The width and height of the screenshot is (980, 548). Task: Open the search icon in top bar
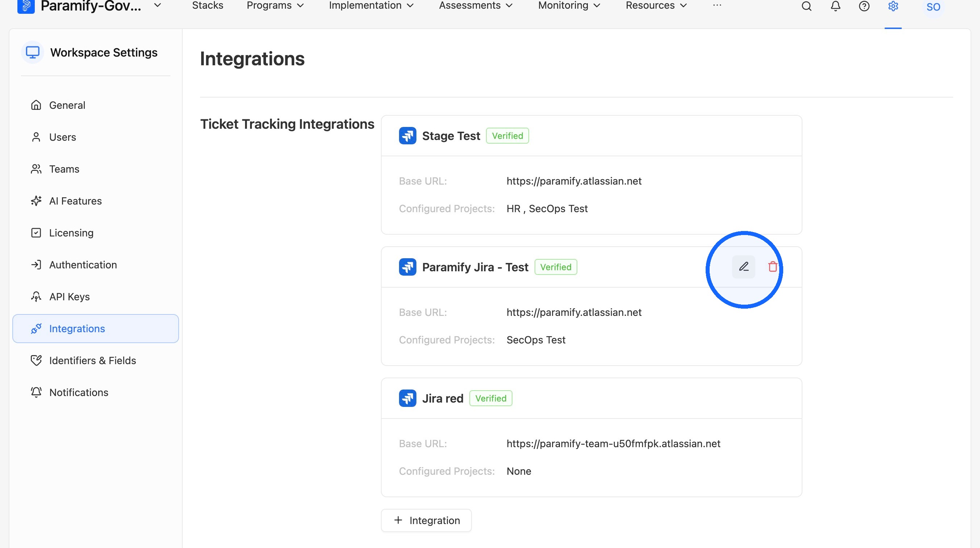point(806,6)
